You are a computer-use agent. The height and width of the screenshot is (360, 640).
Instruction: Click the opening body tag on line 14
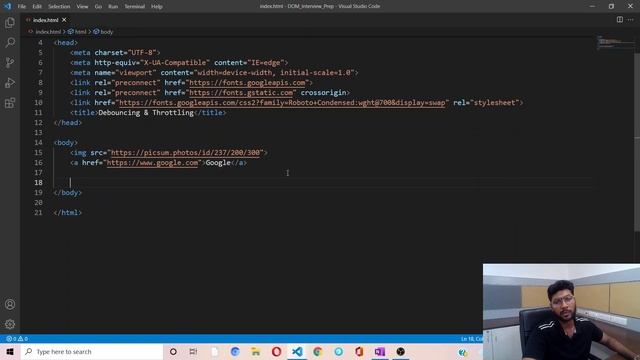point(65,142)
